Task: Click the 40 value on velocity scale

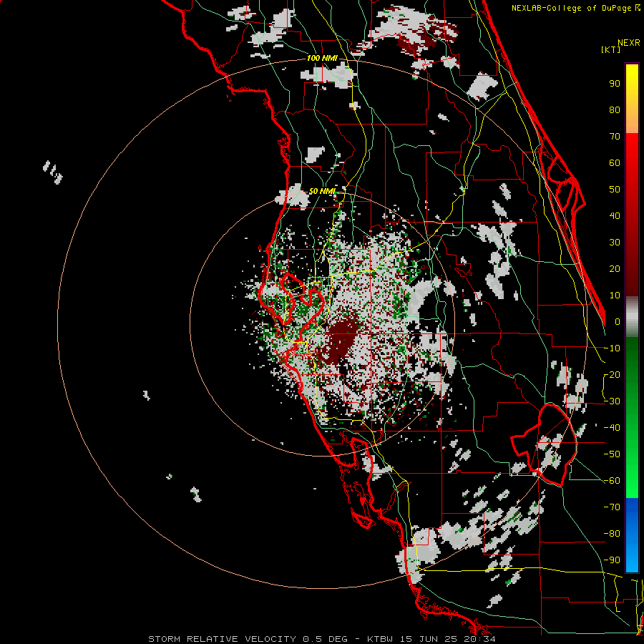Action: pos(615,216)
